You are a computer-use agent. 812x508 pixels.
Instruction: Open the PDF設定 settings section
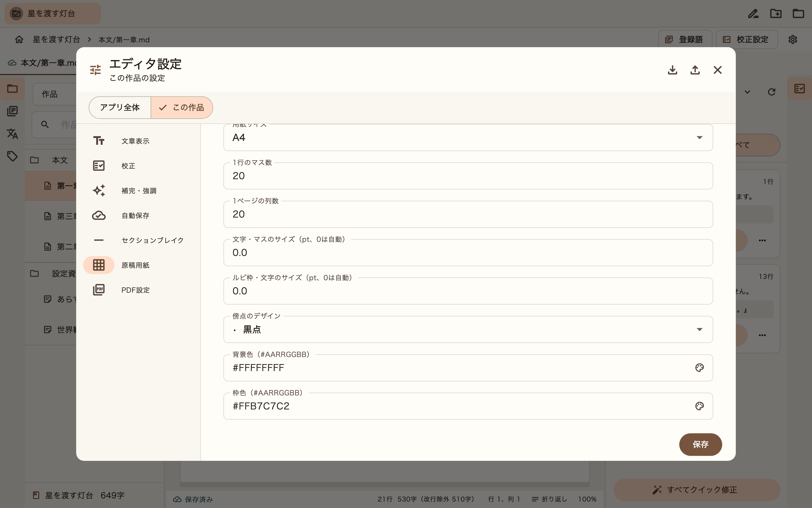tap(139, 290)
